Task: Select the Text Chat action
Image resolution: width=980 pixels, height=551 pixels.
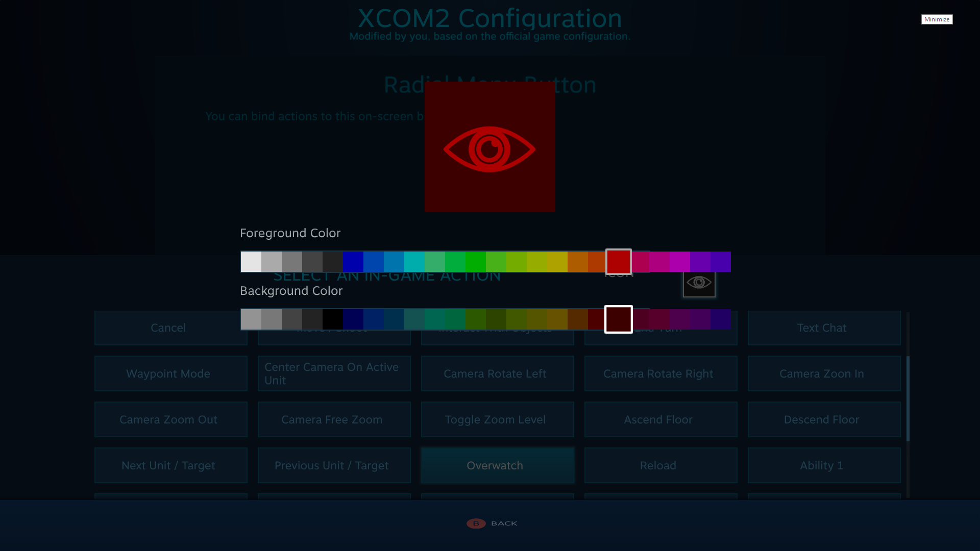Action: click(821, 328)
